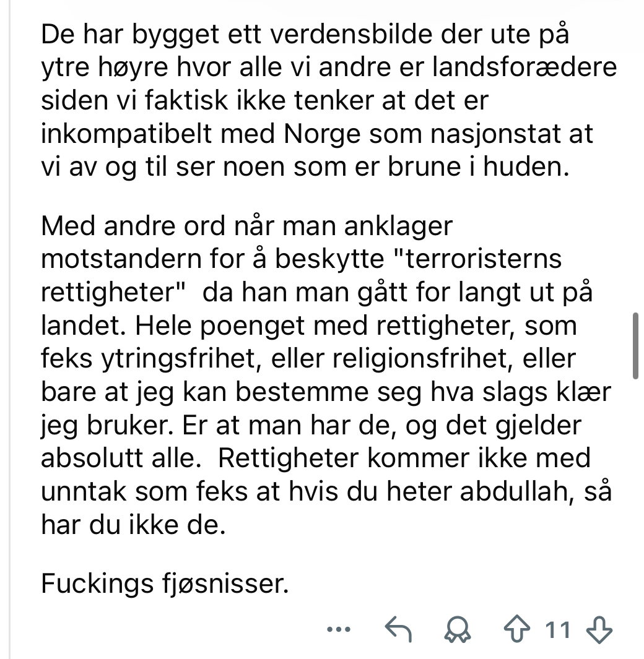Give an award to this comment
This screenshot has height=659, width=644.
pos(458,629)
